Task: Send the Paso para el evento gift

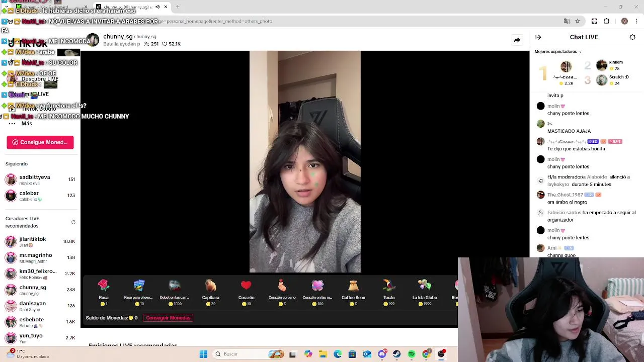Action: click(x=138, y=293)
